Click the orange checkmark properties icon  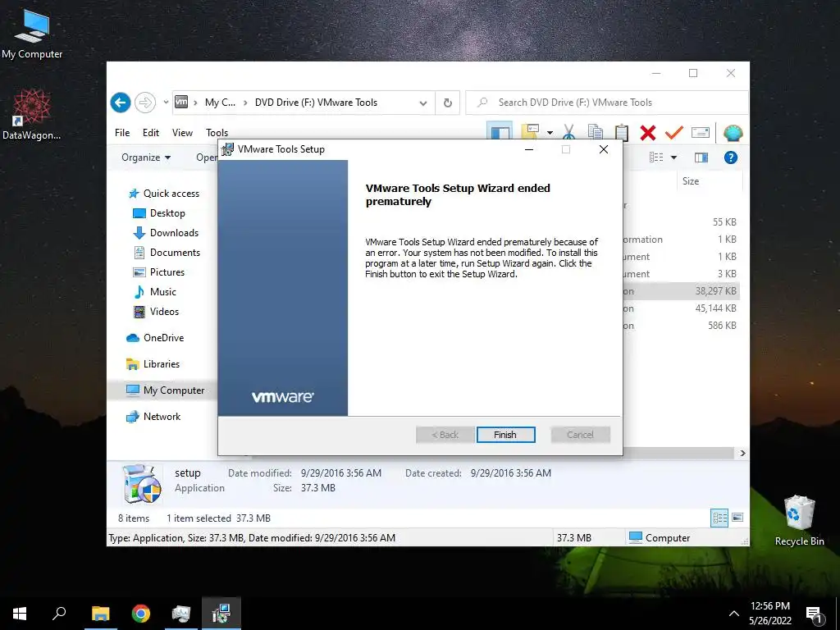pyautogui.click(x=673, y=132)
